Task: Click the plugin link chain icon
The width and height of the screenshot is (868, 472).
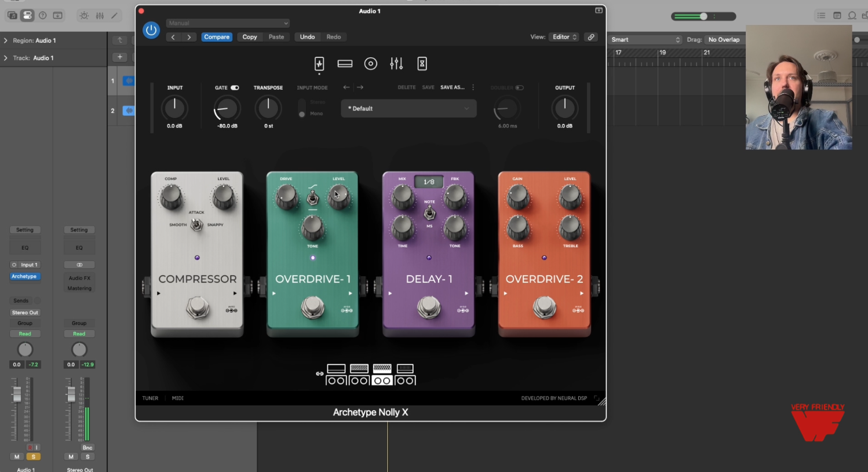Action: pos(591,37)
